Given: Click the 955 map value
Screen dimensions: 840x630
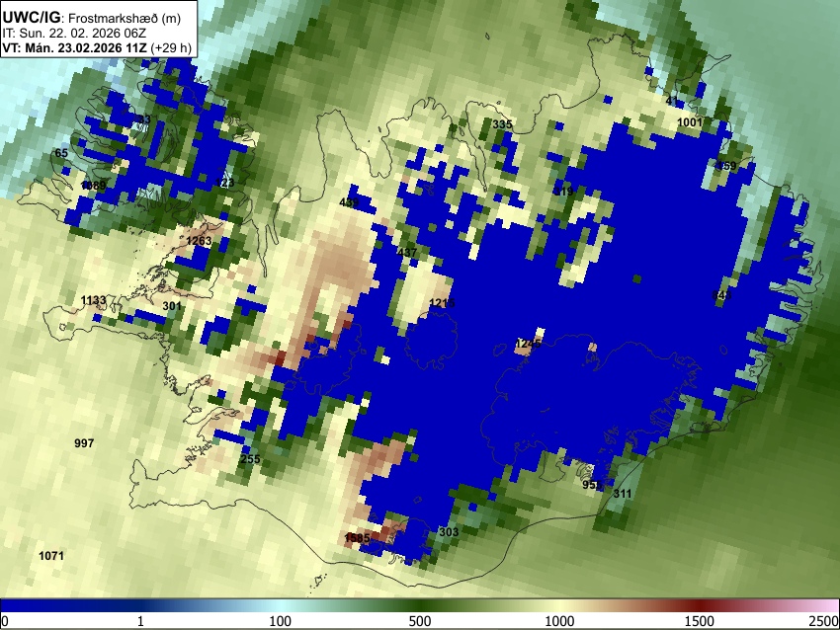Looking at the screenshot, I should (x=592, y=485).
